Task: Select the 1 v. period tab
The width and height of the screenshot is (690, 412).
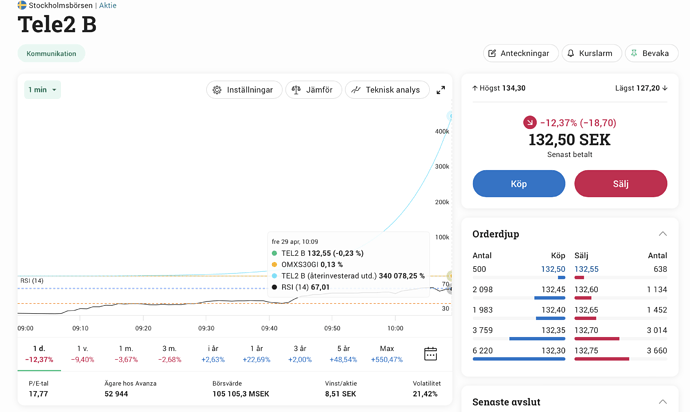Action: pyautogui.click(x=83, y=354)
